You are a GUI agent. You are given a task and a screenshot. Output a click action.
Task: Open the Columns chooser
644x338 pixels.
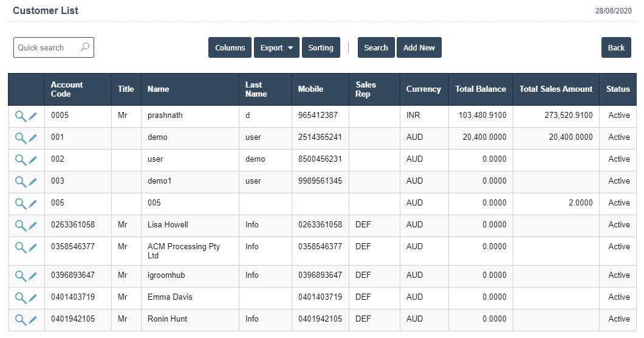(230, 48)
